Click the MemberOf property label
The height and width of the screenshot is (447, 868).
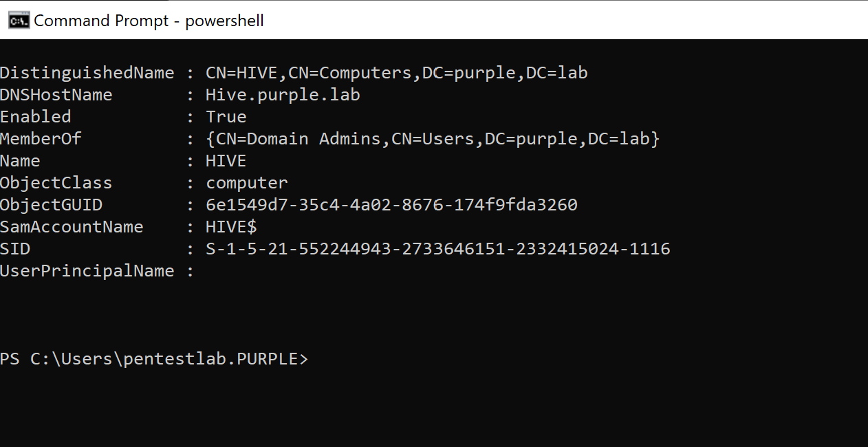click(41, 139)
